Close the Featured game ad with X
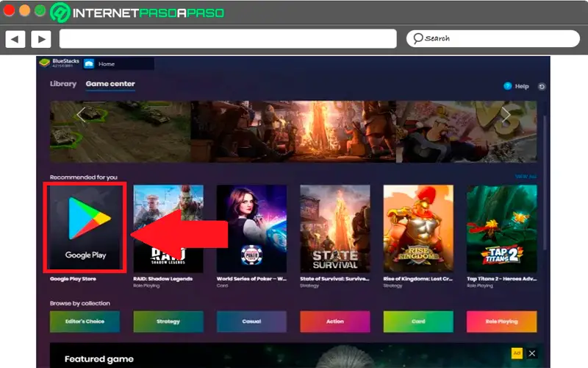This screenshot has height=368, width=588. pyautogui.click(x=531, y=353)
